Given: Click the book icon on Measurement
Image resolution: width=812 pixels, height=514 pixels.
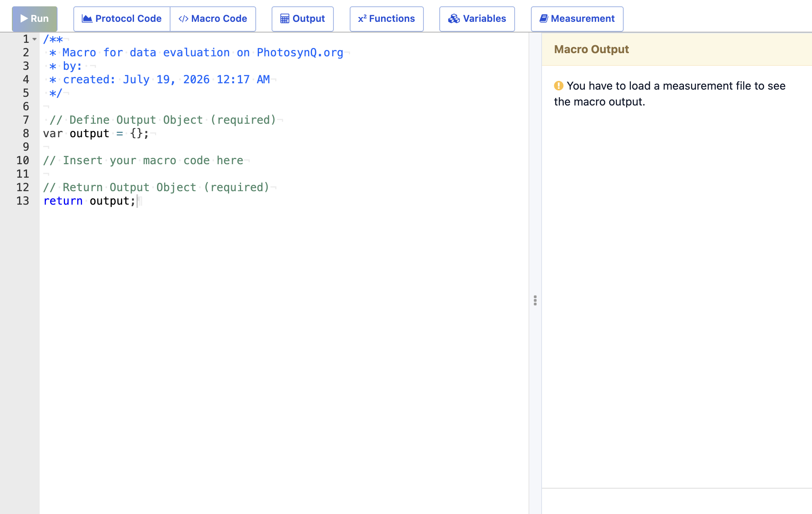Looking at the screenshot, I should [544, 19].
